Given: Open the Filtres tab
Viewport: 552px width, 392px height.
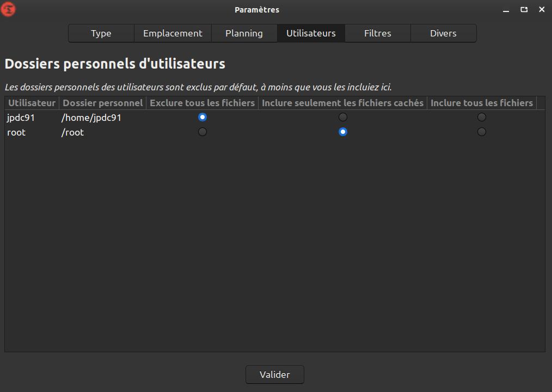Looking at the screenshot, I should pos(377,33).
